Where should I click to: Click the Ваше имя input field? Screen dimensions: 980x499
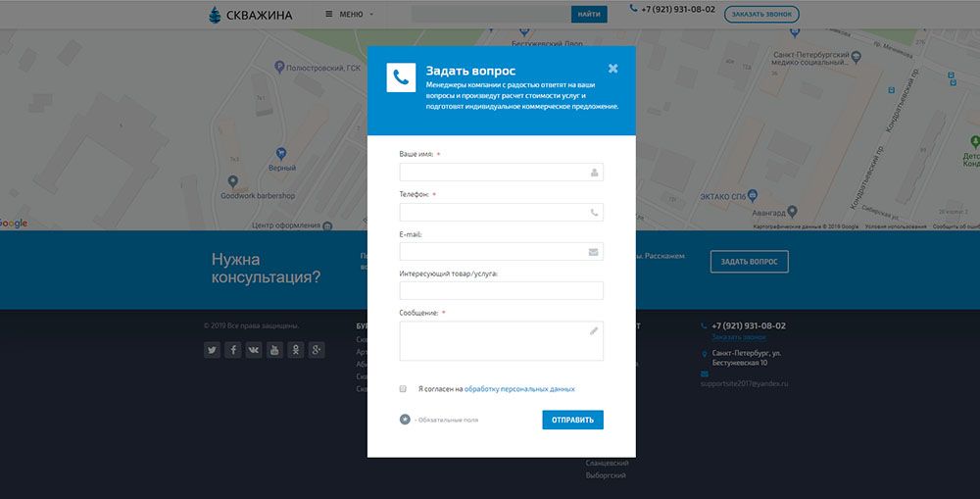tap(501, 173)
